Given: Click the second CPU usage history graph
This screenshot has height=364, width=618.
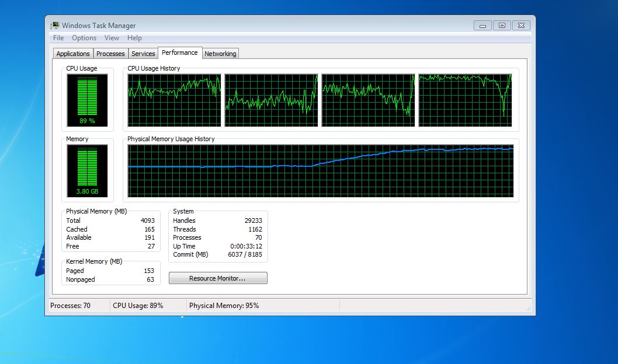Looking at the screenshot, I should pos(271,100).
